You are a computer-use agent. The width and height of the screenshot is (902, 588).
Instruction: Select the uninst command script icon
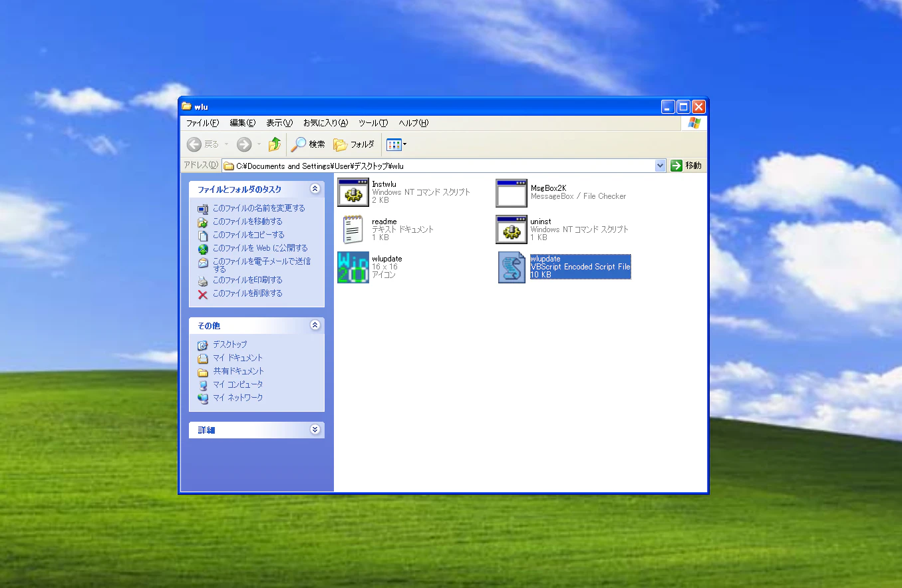(x=511, y=229)
